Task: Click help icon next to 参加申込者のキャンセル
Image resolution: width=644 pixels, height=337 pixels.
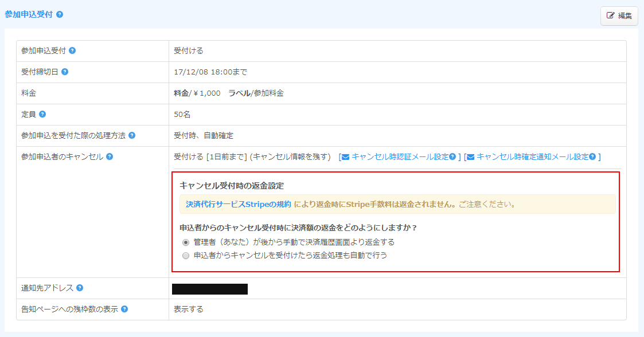Action: tap(110, 156)
